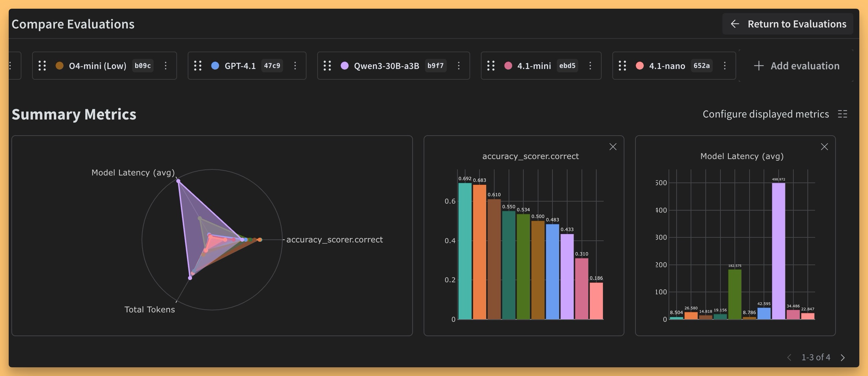Open options menu for 4.1-nano evaluation
Screen dimensions: 868x376
pos(724,66)
